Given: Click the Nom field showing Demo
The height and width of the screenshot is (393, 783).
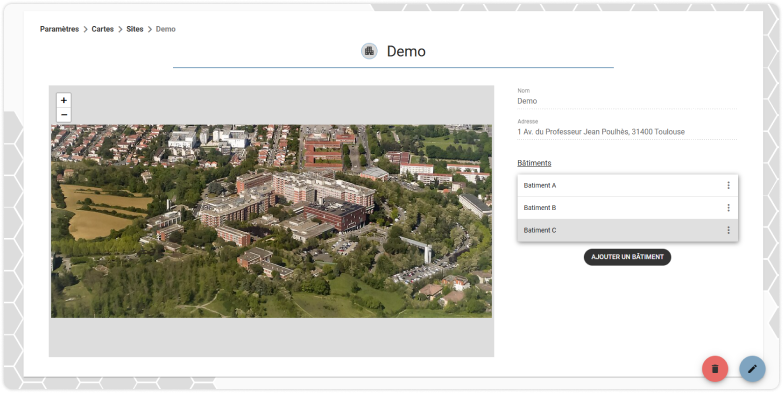Looking at the screenshot, I should click(x=627, y=98).
